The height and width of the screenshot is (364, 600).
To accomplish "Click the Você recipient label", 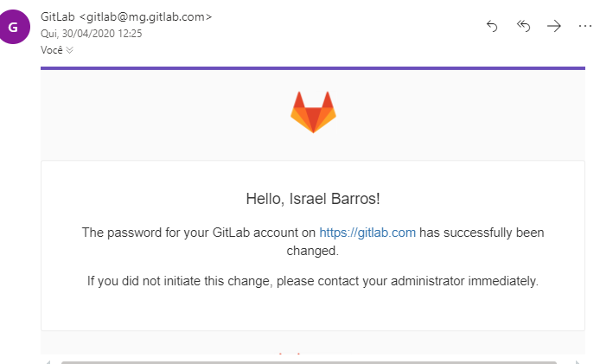I will (x=52, y=50).
